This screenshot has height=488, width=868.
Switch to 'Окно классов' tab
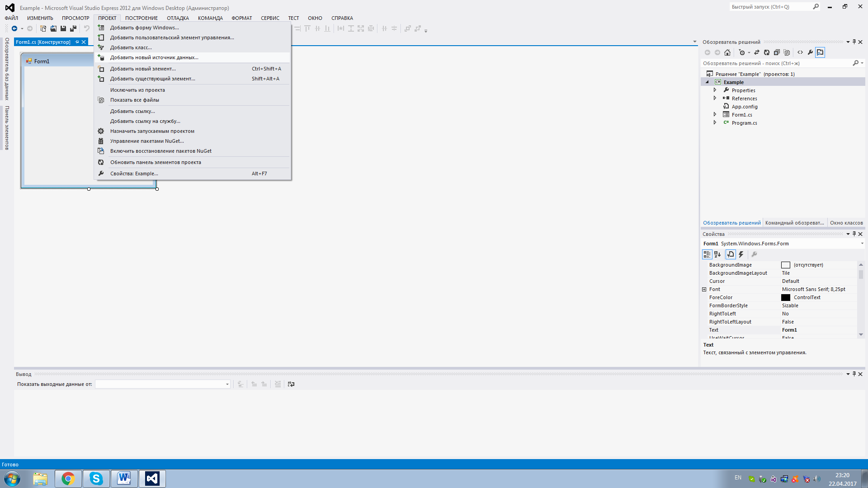846,223
